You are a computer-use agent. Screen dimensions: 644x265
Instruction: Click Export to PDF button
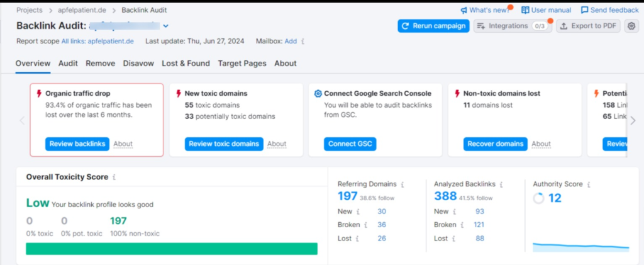tap(589, 26)
